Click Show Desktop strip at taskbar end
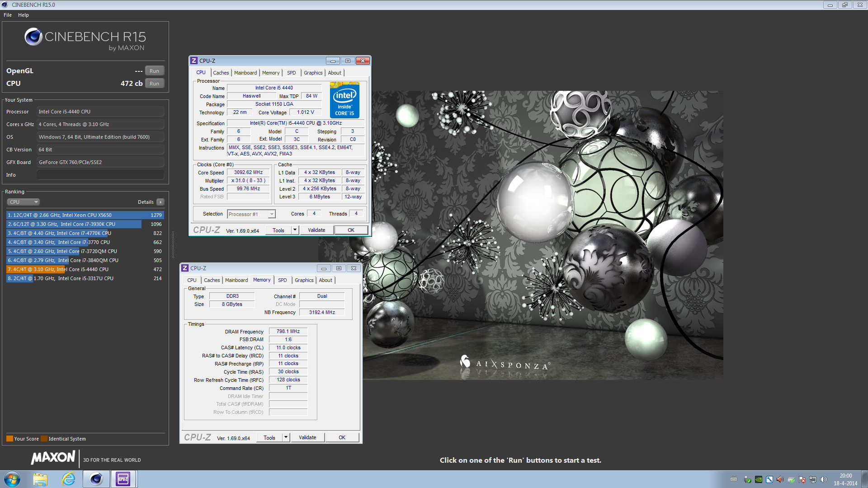Image resolution: width=868 pixels, height=488 pixels. click(x=864, y=479)
